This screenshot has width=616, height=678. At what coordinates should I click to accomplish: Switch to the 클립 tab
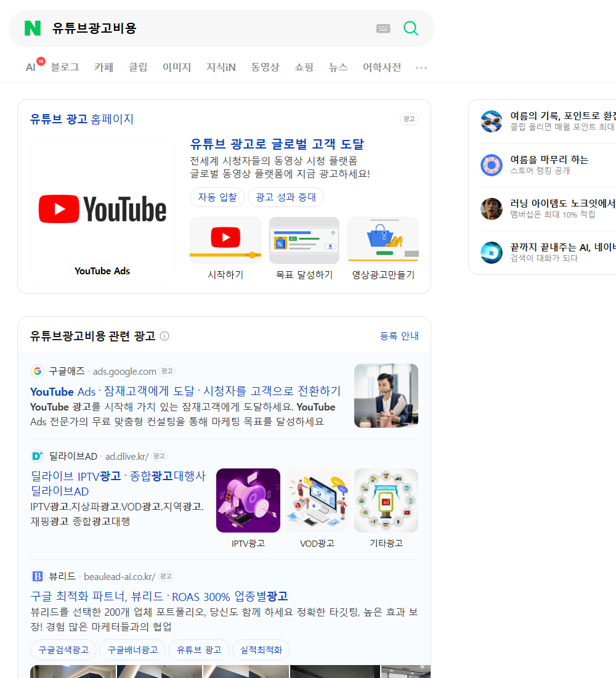138,67
